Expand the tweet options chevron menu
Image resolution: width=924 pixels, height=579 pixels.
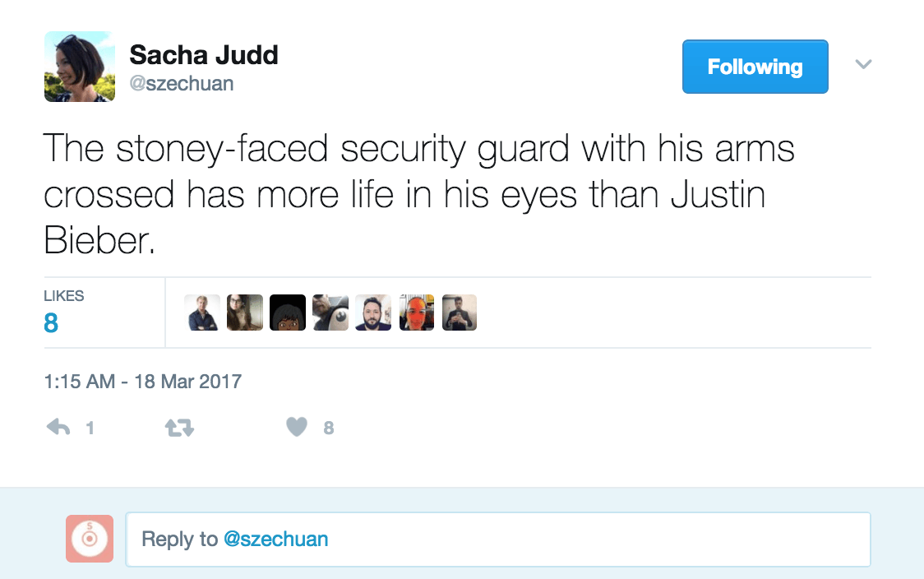click(x=863, y=64)
